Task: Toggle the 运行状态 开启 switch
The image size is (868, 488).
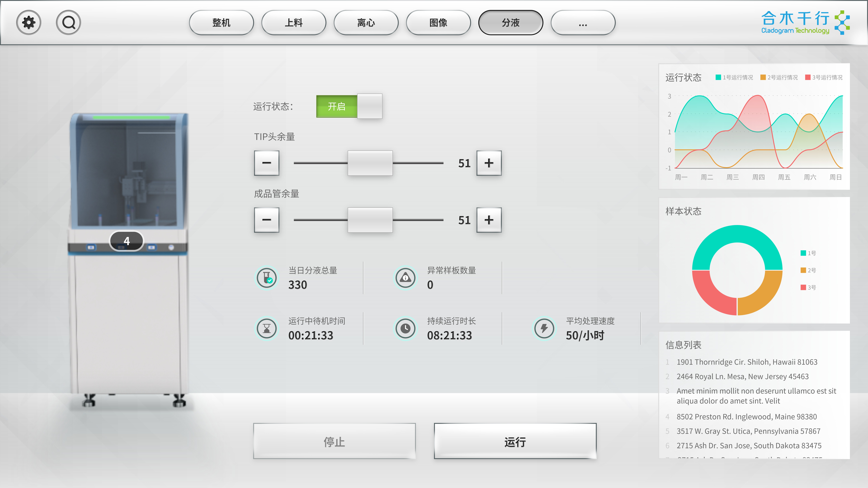Action: click(x=349, y=106)
